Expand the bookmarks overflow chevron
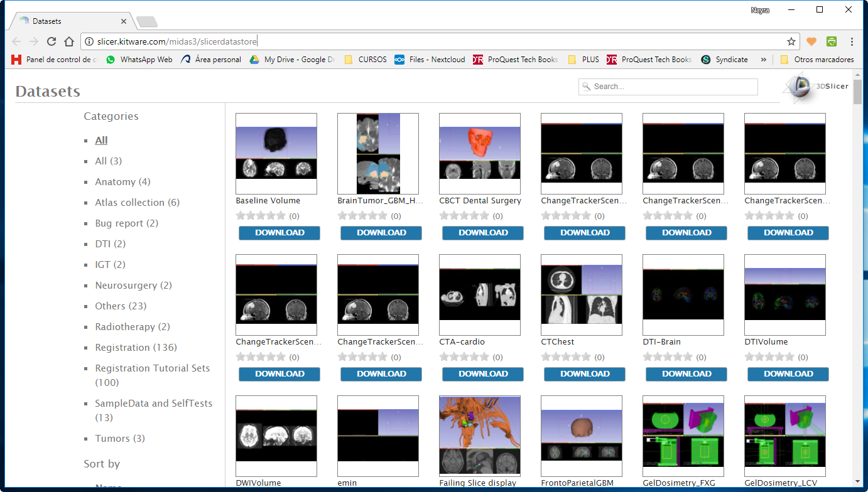The height and width of the screenshot is (492, 868). click(763, 60)
